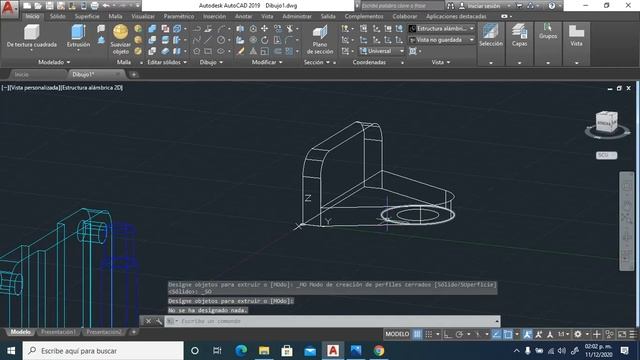The image size is (640, 360).
Task: Toggle polar tracking in status bar
Action: coord(459,334)
